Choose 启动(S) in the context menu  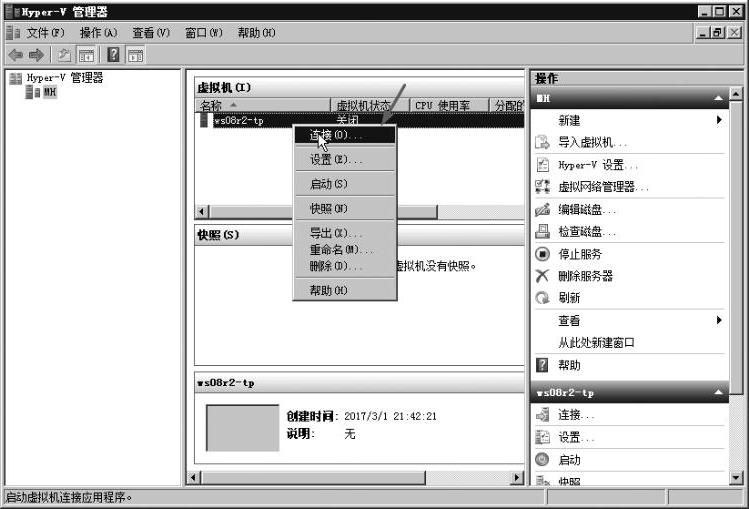coord(344,184)
